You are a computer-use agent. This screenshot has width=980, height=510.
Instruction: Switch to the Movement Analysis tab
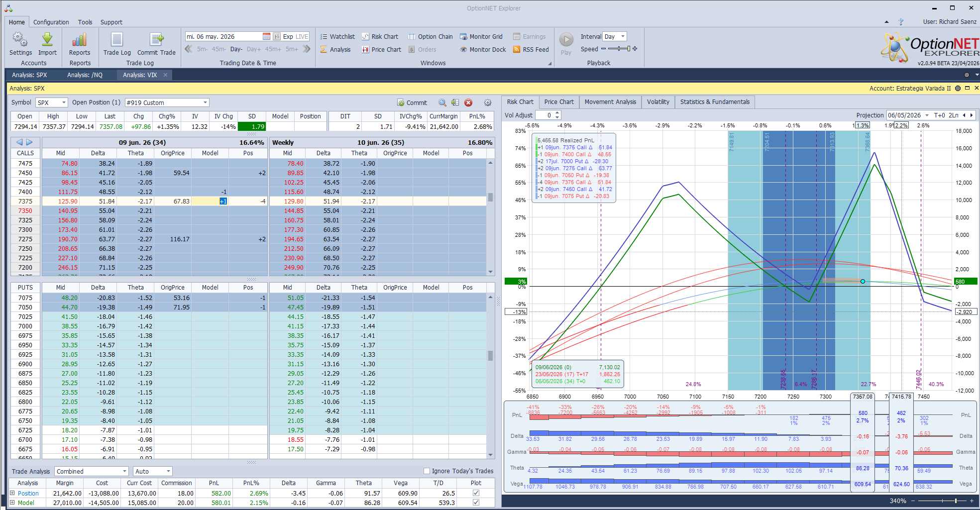coord(610,102)
